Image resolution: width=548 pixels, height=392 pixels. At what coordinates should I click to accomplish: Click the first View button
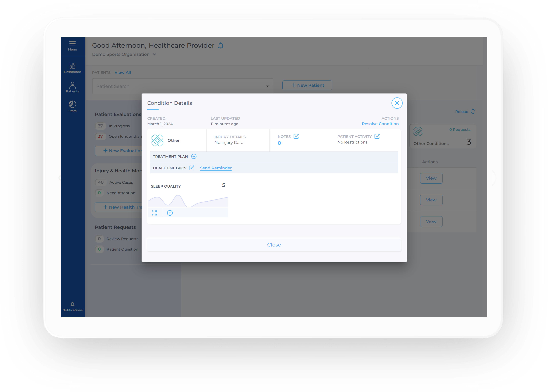(431, 178)
